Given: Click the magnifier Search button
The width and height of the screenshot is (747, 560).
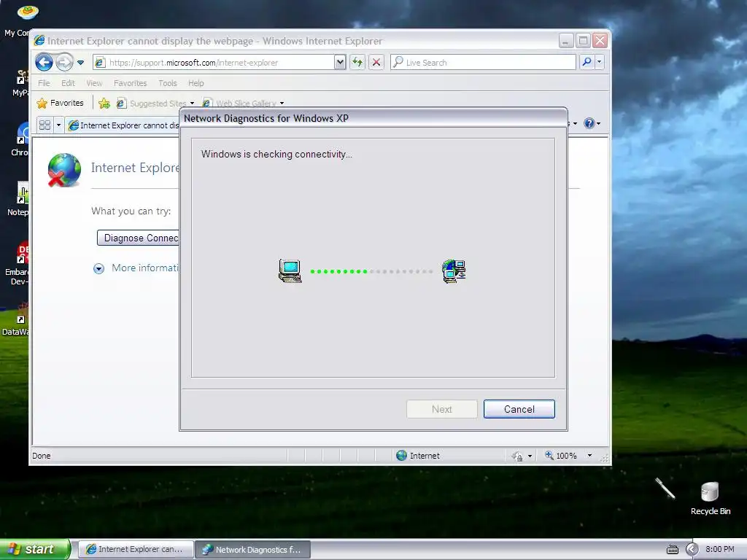Looking at the screenshot, I should tap(587, 62).
